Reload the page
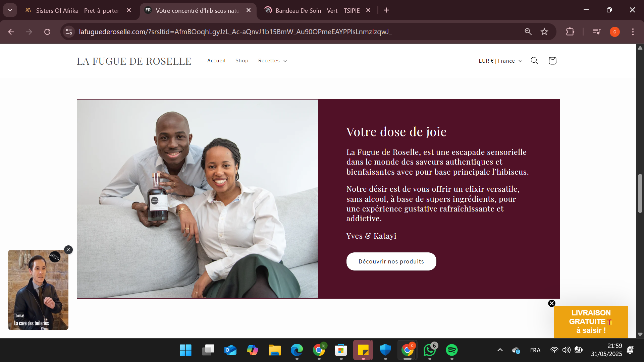Image resolution: width=644 pixels, height=362 pixels. (47, 32)
